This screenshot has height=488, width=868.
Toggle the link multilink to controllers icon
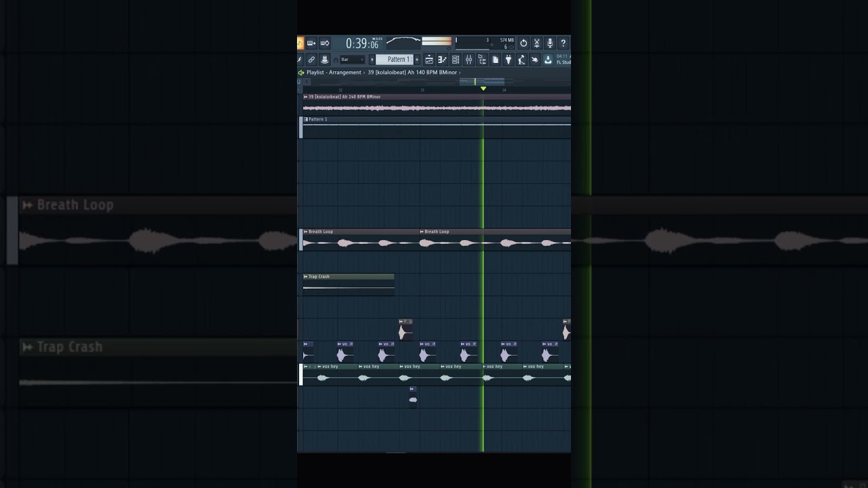click(311, 60)
